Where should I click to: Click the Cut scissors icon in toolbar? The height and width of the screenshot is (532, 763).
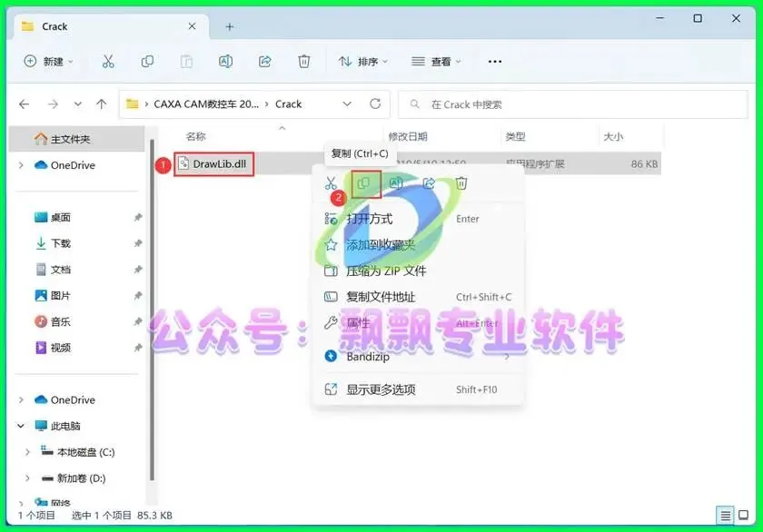(108, 62)
